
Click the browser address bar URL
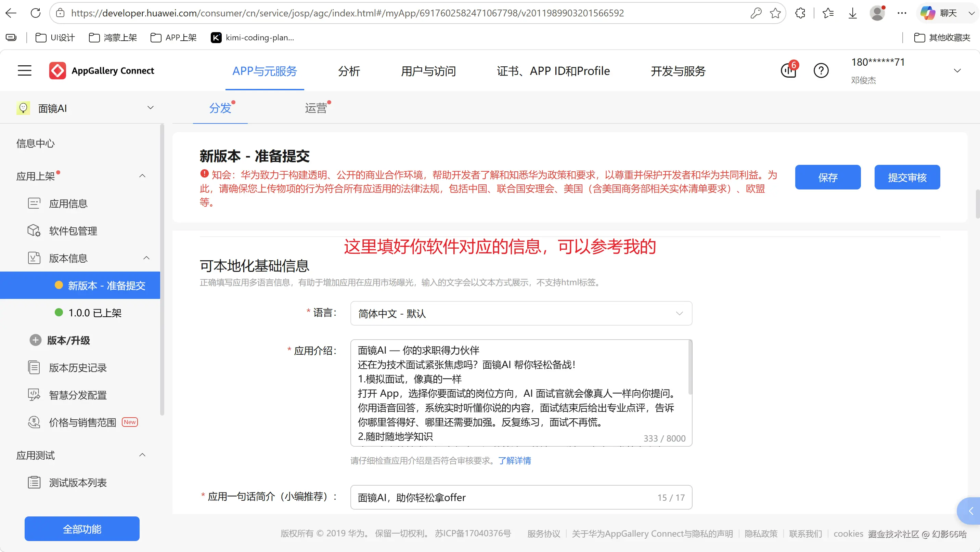(x=347, y=13)
